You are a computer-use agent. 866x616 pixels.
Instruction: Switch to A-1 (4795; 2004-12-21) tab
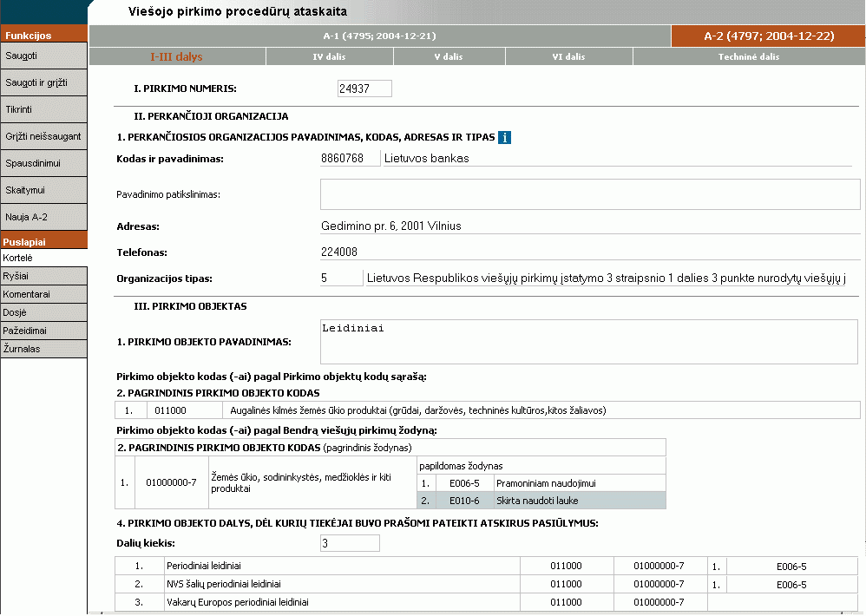click(380, 36)
